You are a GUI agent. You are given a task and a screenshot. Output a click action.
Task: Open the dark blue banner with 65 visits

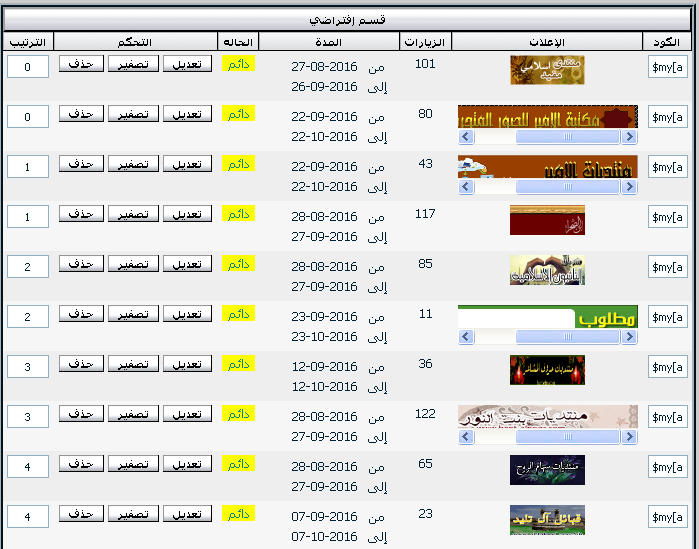(547, 470)
